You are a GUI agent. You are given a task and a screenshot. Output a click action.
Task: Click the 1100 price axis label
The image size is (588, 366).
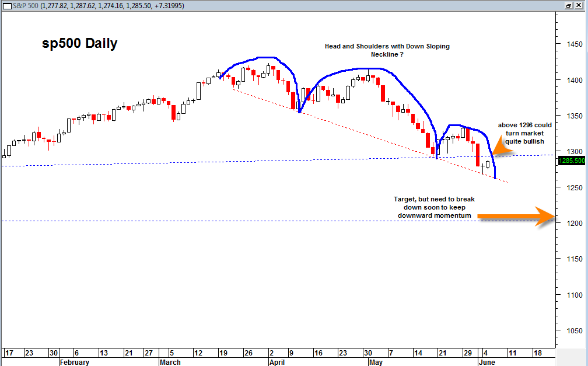pos(575,295)
